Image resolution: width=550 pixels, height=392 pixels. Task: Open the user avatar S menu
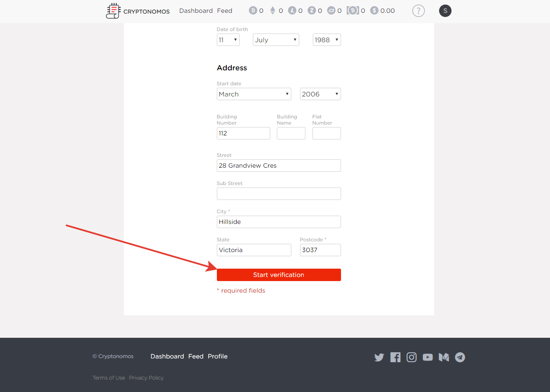click(x=445, y=11)
